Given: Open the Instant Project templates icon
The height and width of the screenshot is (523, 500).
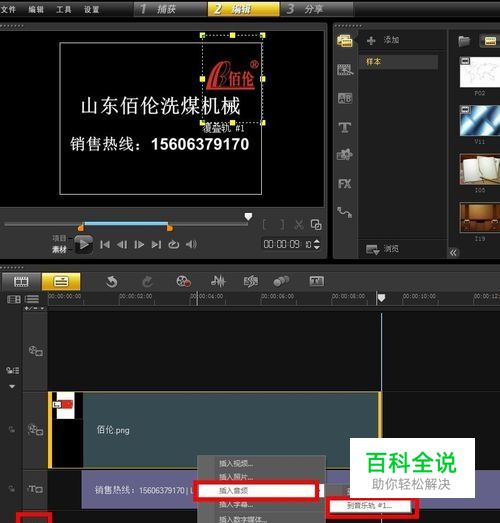Looking at the screenshot, I should [345, 70].
